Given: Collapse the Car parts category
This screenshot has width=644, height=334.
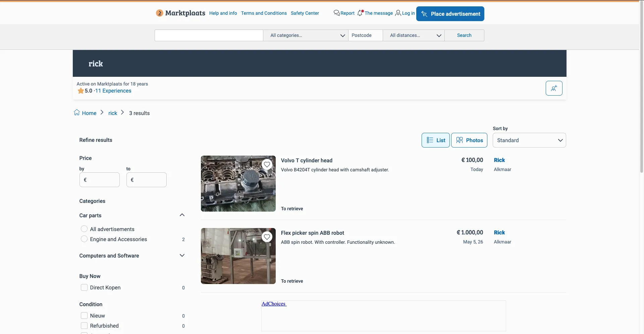Looking at the screenshot, I should tap(182, 215).
